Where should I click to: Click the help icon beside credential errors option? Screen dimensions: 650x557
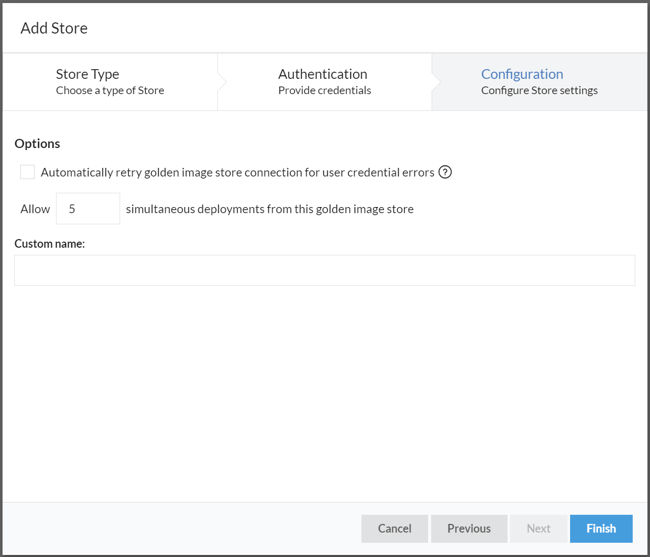[x=446, y=172]
